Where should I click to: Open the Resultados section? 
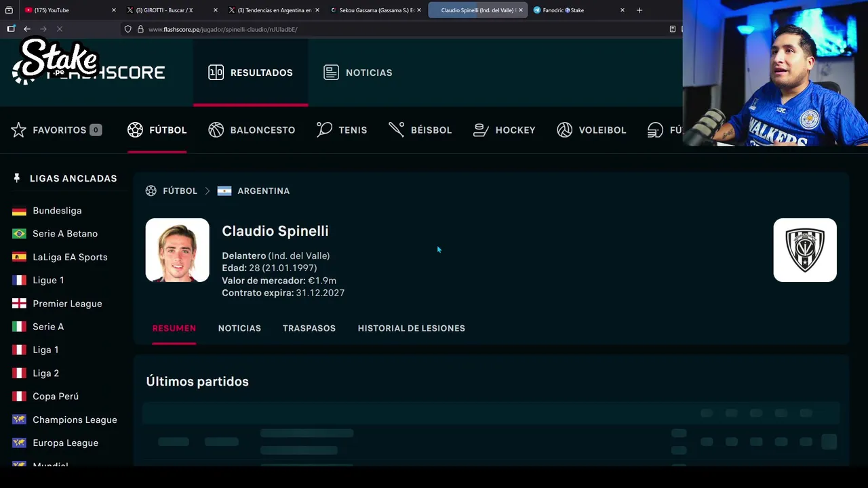pos(250,73)
